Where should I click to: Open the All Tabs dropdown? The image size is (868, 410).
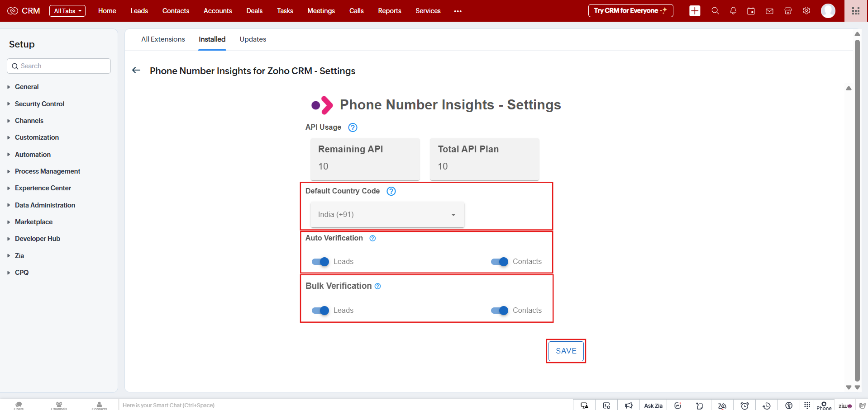[x=67, y=11]
